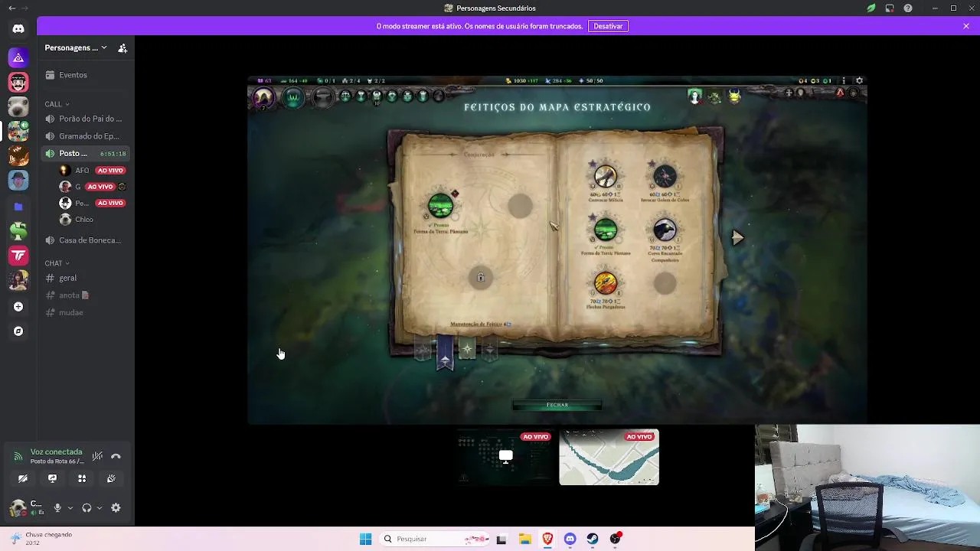980x551 pixels.
Task: Open the activities launcher icon
Action: click(x=82, y=478)
